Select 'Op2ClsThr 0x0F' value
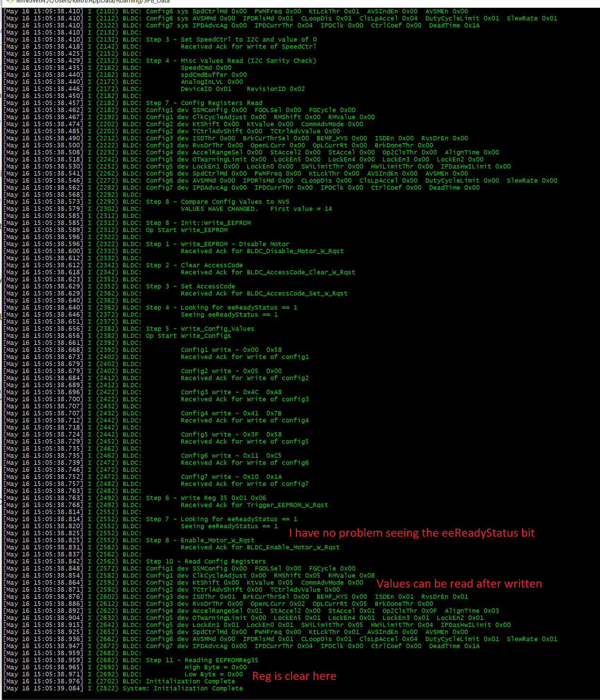This screenshot has height=700, width=600. click(x=410, y=611)
